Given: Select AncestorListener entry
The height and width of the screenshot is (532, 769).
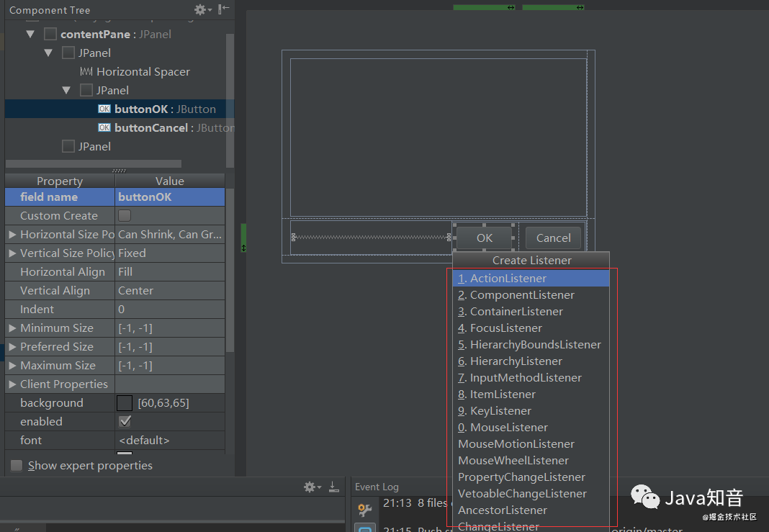Looking at the screenshot, I should pyautogui.click(x=531, y=510).
